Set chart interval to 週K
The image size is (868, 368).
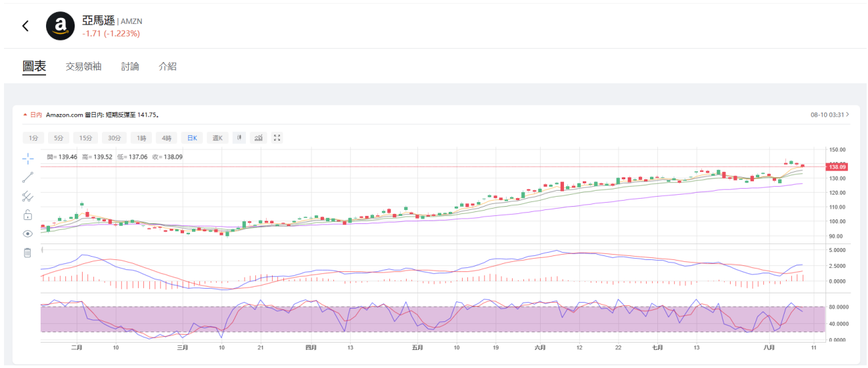217,138
